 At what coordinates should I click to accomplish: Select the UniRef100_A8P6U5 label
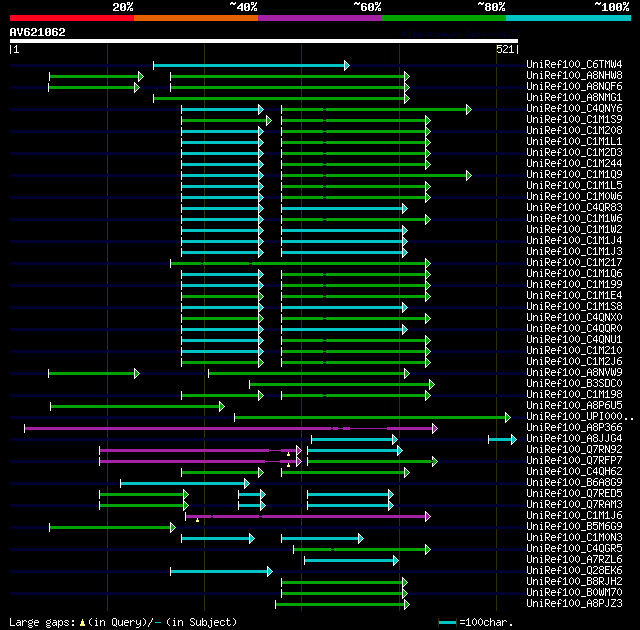click(574, 406)
